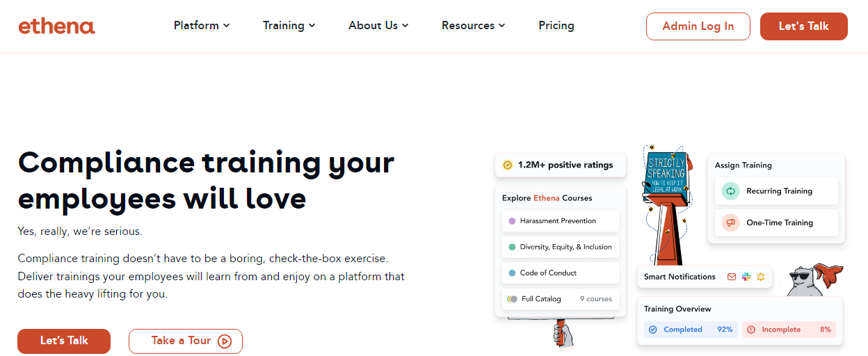Click the green dot beside Diversity, Equity

513,247
